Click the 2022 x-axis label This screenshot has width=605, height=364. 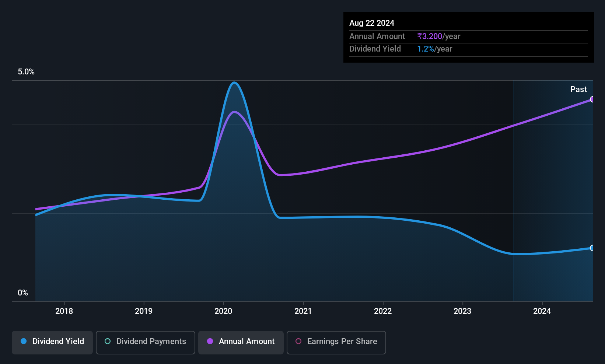coord(383,311)
